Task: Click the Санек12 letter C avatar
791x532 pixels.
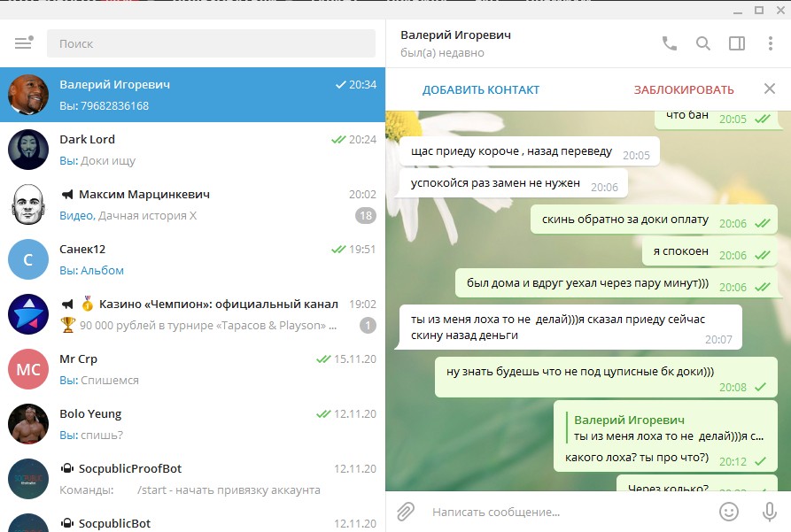Action: [28, 259]
